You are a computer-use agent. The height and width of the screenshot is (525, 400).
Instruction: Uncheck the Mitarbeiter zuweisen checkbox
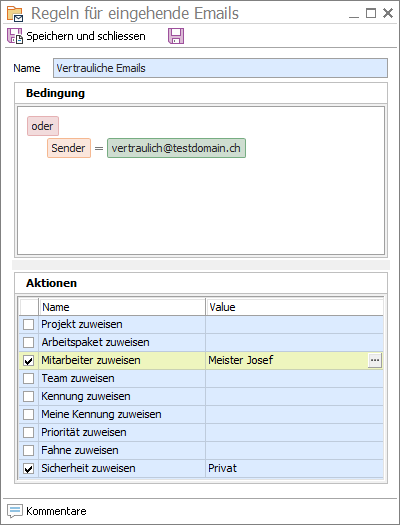(28, 361)
